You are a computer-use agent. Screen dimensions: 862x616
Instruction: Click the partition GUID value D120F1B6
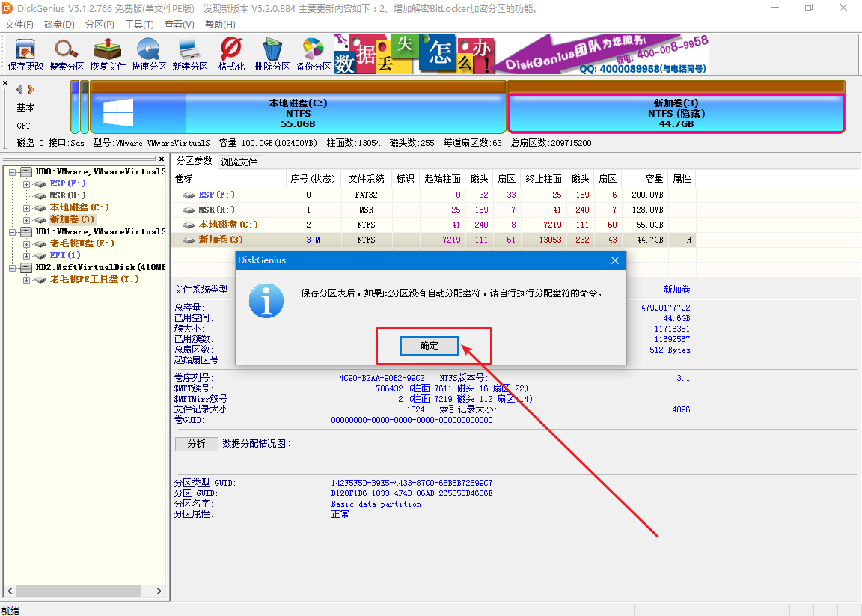tap(412, 493)
